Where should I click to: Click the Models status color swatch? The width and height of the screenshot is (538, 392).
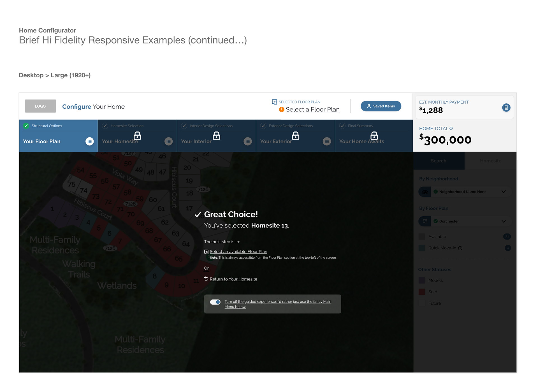tap(422, 280)
